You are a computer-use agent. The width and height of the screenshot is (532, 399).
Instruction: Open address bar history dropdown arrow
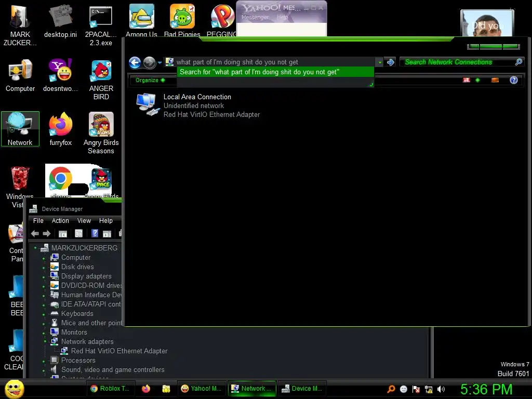[x=380, y=62]
